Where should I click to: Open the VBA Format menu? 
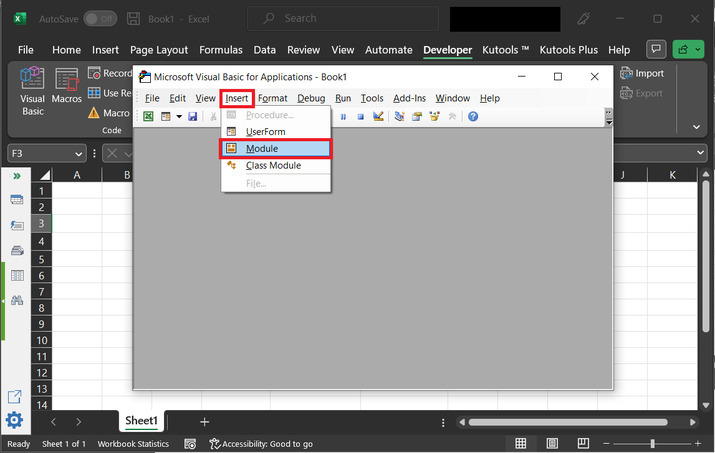[x=272, y=98]
